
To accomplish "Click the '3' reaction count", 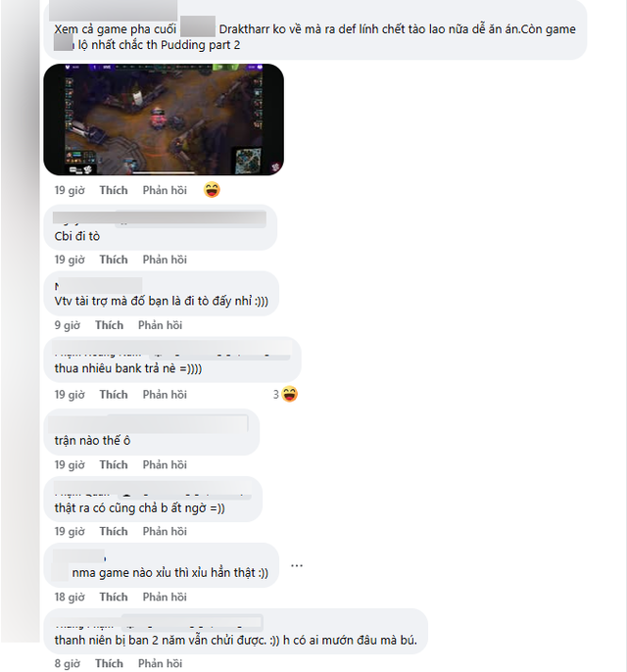I will coord(276,395).
